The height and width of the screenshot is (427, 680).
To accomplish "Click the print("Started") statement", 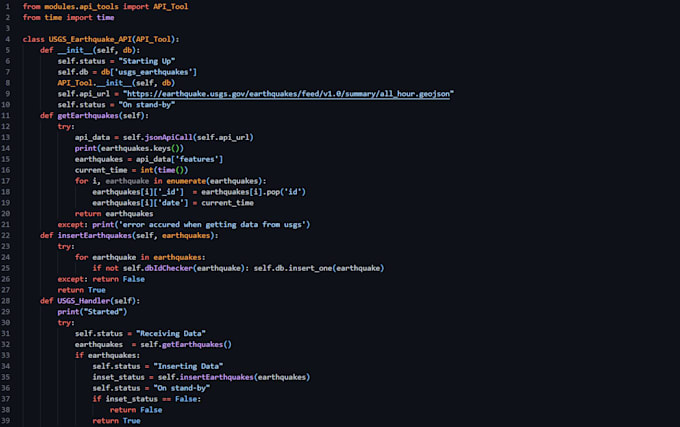I will tap(92, 311).
